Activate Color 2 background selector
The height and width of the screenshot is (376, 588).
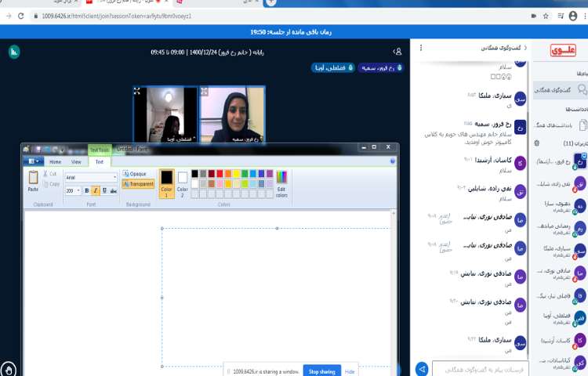[182, 183]
